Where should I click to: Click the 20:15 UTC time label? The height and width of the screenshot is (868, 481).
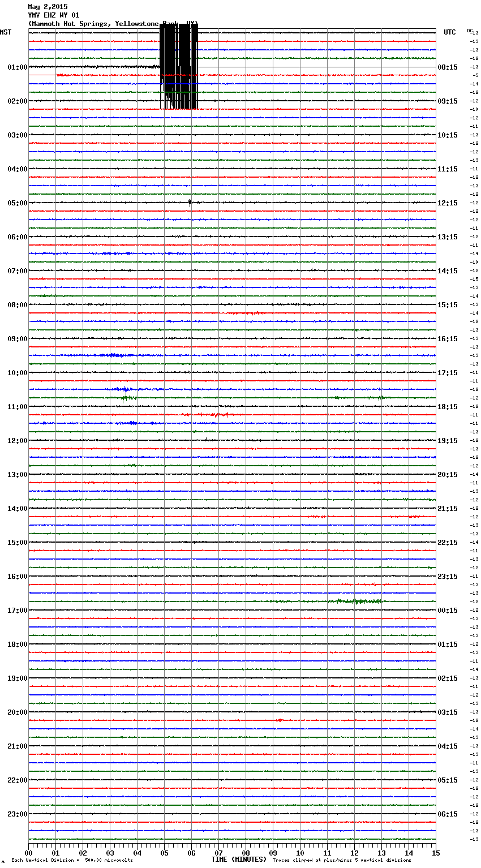pos(448,475)
